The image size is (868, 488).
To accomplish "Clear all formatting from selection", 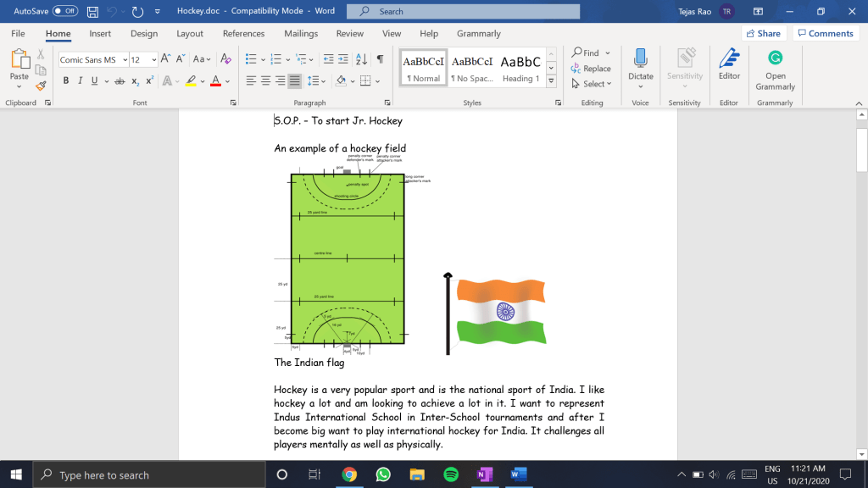I will 225,59.
